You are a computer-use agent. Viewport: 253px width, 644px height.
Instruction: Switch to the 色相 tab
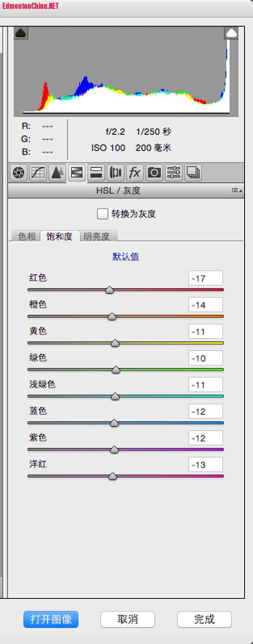pyautogui.click(x=27, y=236)
